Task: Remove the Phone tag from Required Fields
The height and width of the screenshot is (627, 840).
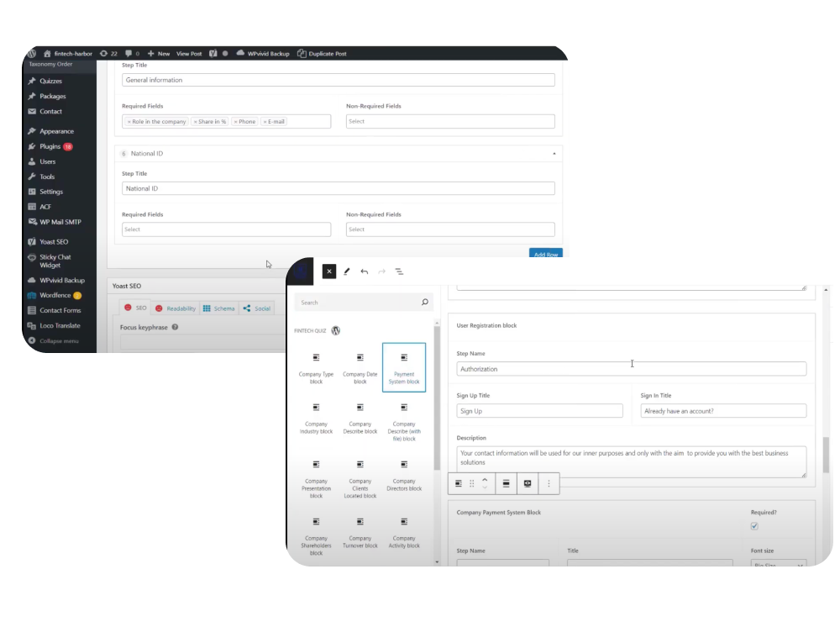Action: point(235,122)
